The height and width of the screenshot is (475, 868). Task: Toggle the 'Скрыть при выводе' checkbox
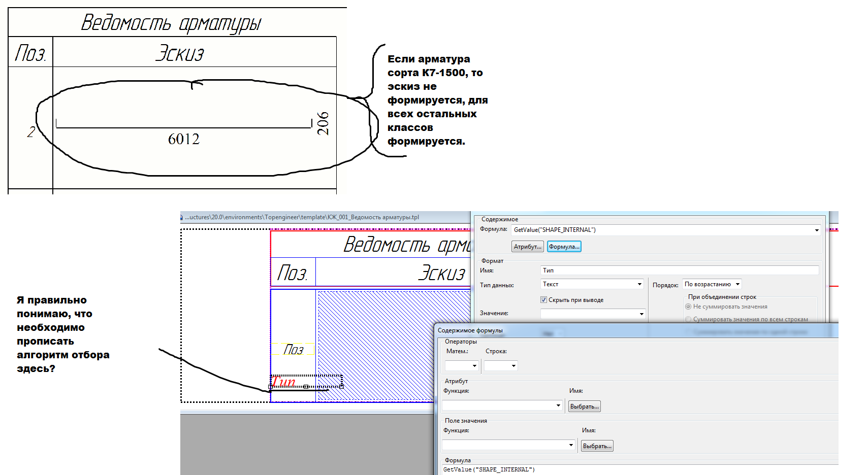[543, 300]
